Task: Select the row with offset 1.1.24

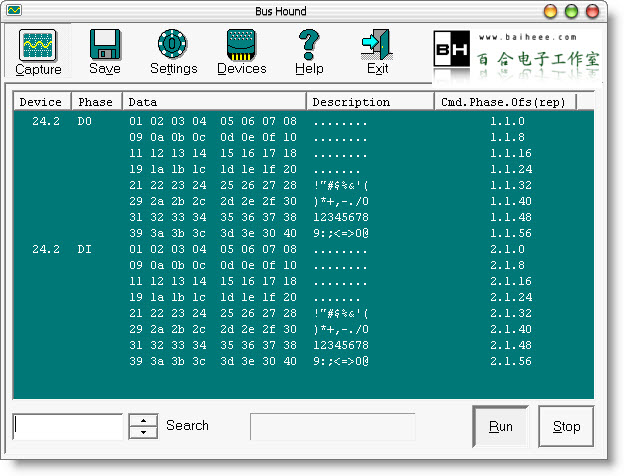Action: pos(303,169)
